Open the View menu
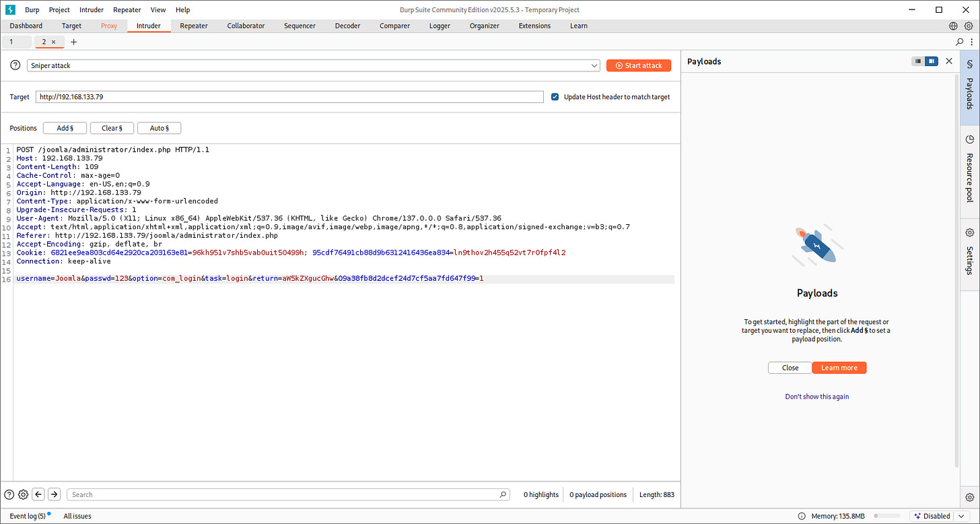The height and width of the screenshot is (524, 980). tap(158, 9)
